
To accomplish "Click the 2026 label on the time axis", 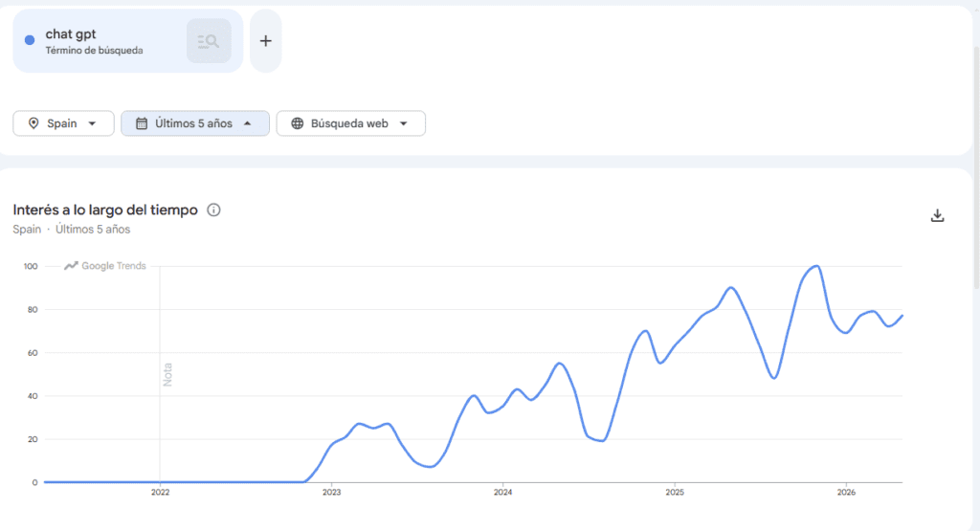I will (846, 493).
